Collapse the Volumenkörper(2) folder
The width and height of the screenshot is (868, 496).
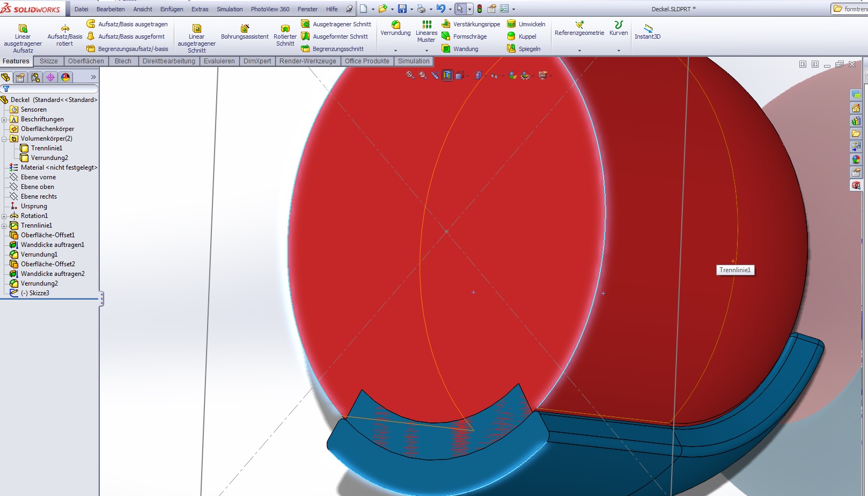pos(4,138)
